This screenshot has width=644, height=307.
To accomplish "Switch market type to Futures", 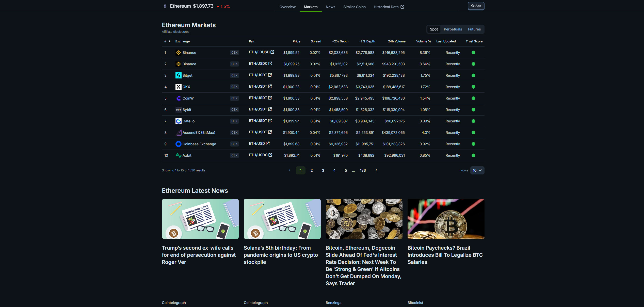I will pos(474,29).
